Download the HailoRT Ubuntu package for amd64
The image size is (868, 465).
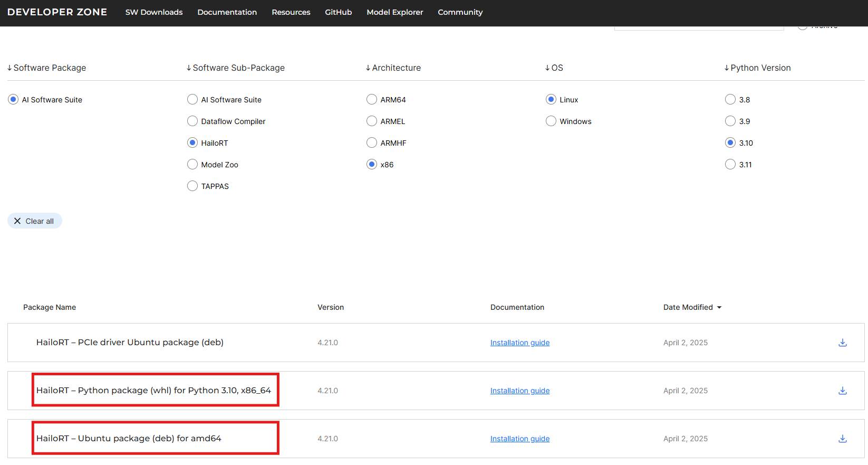843,439
